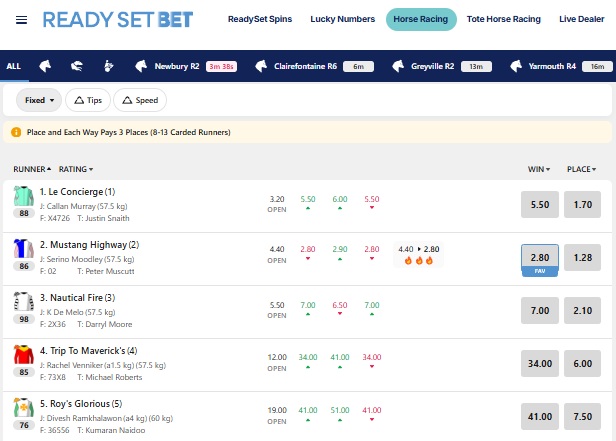Expand the Fixed odds dropdown
The height and width of the screenshot is (441, 616).
click(x=39, y=100)
